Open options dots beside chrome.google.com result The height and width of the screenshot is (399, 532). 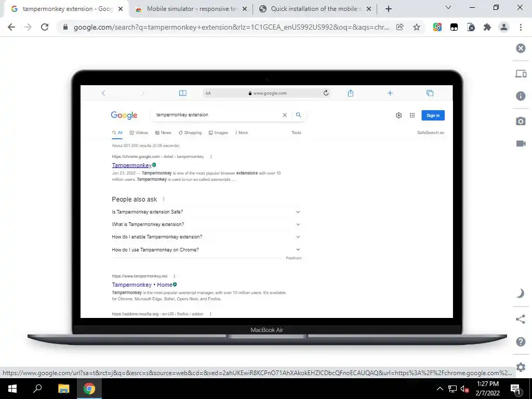pos(211,157)
